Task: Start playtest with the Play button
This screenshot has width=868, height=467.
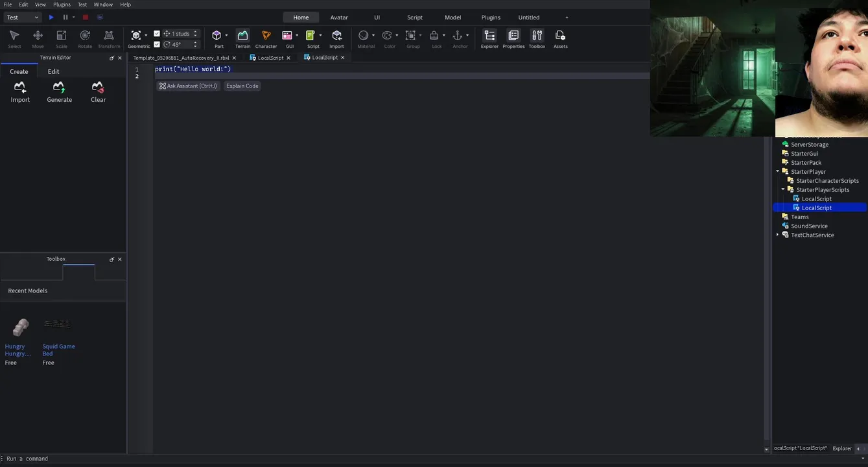Action: [51, 18]
